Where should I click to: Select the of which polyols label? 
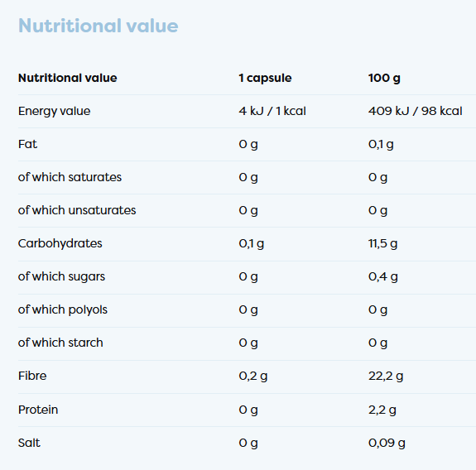coord(63,309)
